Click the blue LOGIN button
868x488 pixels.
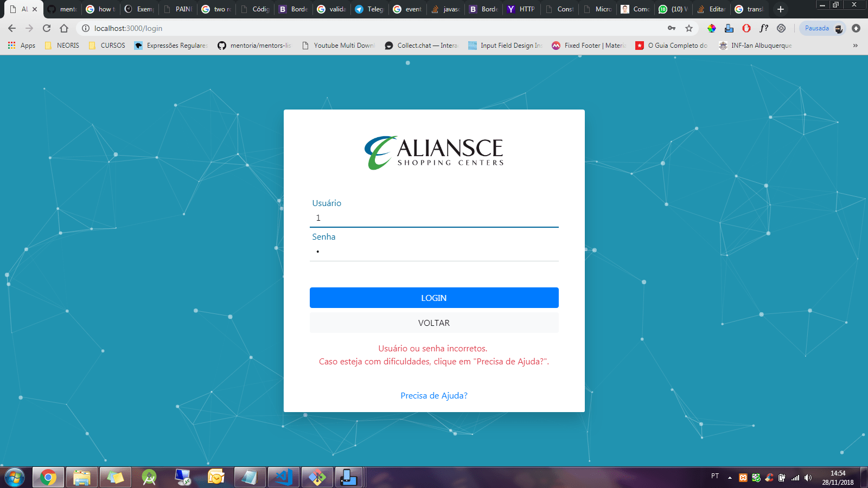[x=434, y=298]
